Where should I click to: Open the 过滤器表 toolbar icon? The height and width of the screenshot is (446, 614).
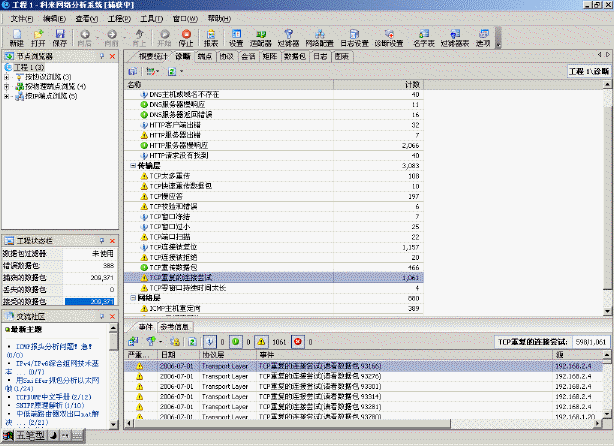(455, 38)
